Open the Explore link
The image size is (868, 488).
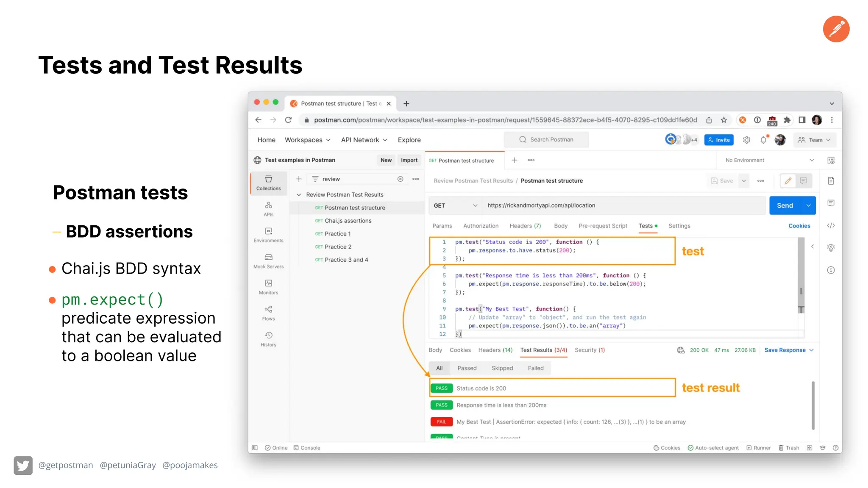[409, 140]
